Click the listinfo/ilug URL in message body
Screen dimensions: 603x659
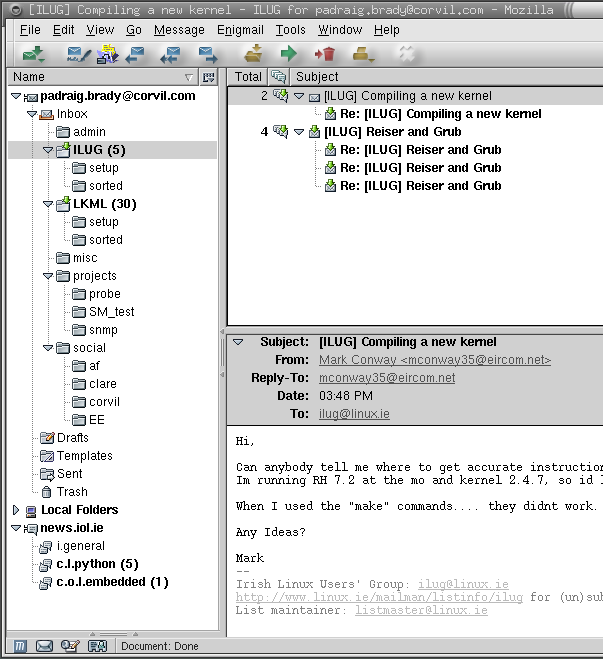pyautogui.click(x=379, y=597)
